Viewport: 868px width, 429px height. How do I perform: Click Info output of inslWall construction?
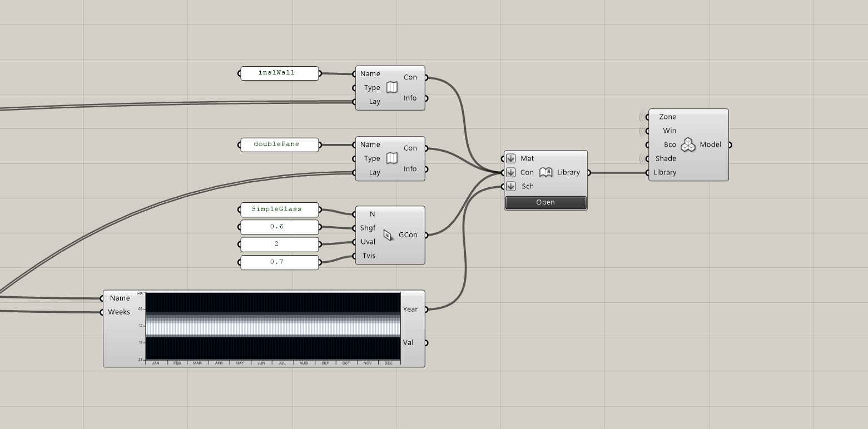pyautogui.click(x=410, y=98)
